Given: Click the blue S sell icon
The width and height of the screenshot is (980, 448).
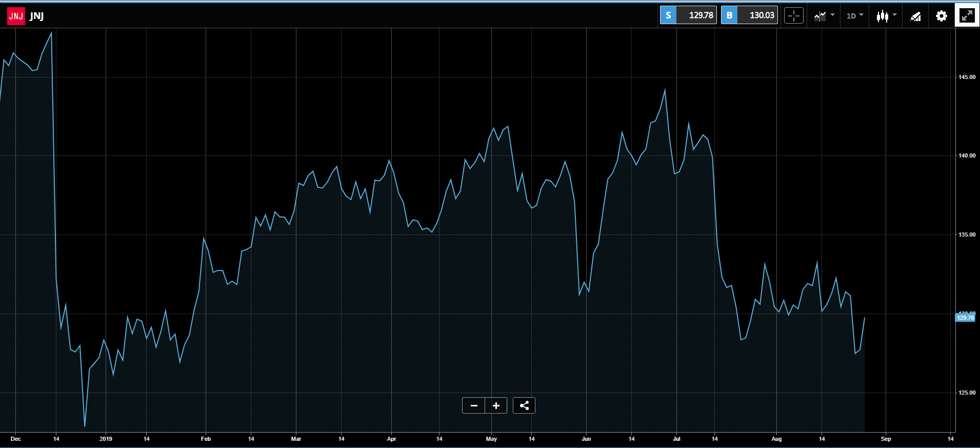Looking at the screenshot, I should click(x=668, y=15).
